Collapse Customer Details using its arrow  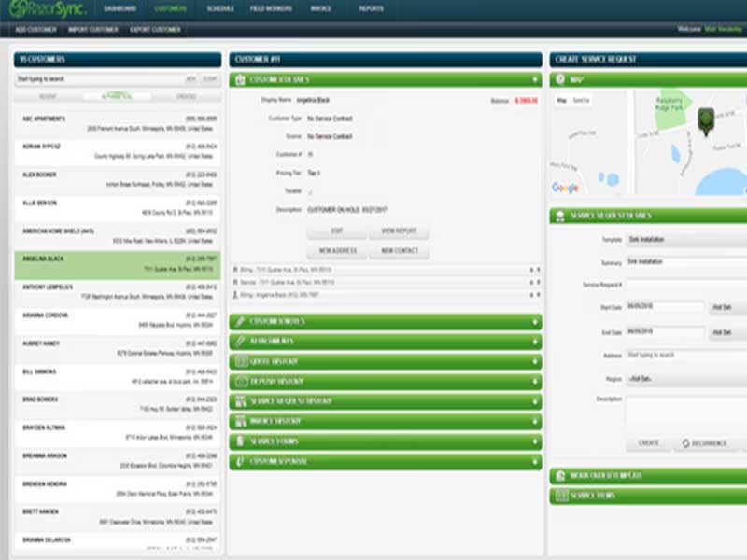point(534,79)
